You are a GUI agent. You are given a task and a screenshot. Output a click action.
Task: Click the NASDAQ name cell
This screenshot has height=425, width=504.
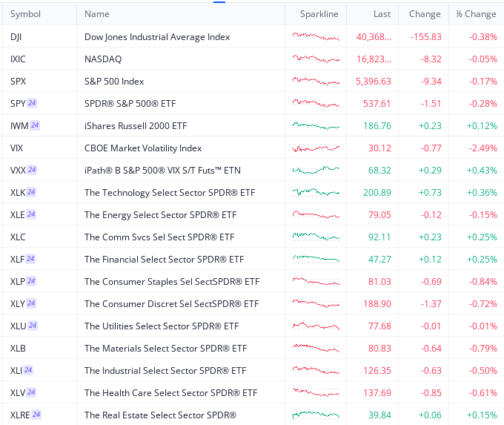coord(103,59)
